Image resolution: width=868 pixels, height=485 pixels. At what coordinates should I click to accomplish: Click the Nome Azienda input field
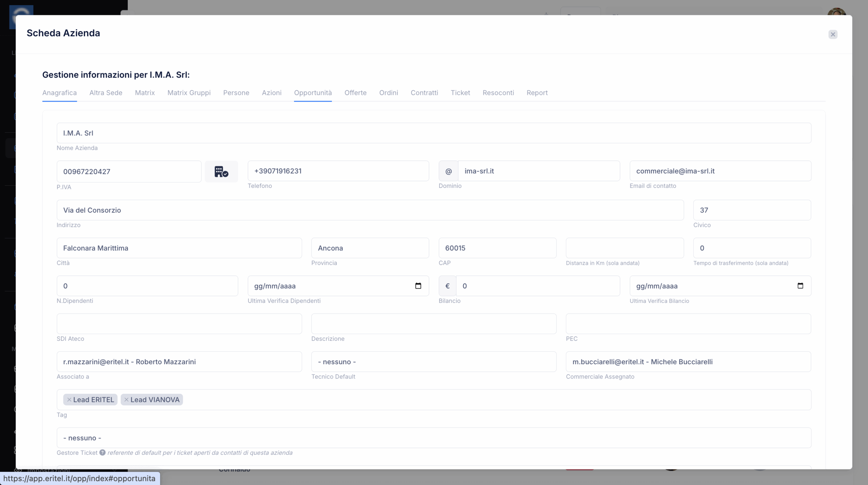click(433, 133)
